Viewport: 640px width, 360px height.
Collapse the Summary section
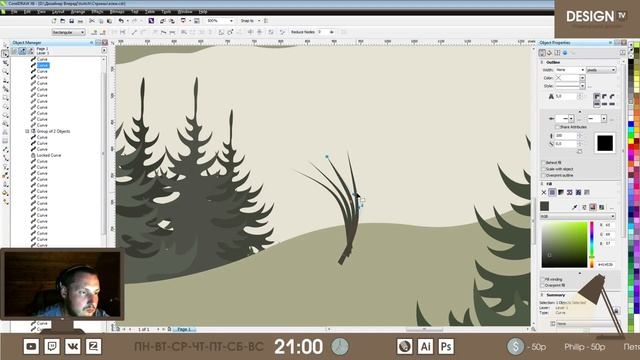542,295
